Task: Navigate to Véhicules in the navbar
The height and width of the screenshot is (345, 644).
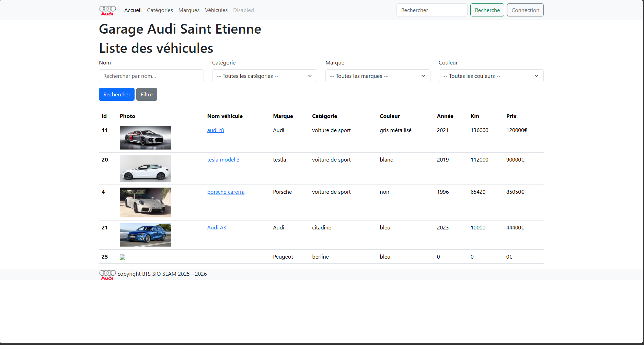Action: point(216,10)
